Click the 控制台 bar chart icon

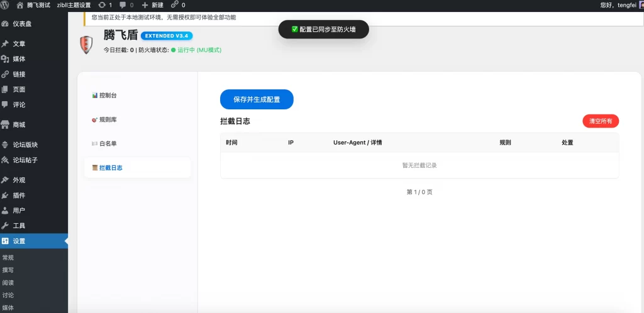coord(95,95)
